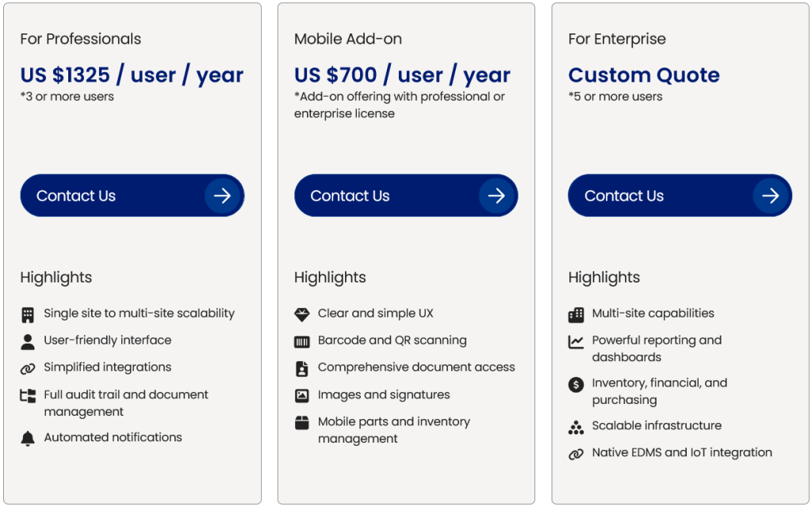Click the chain-link icon beside Simplified integrations

coord(29,367)
